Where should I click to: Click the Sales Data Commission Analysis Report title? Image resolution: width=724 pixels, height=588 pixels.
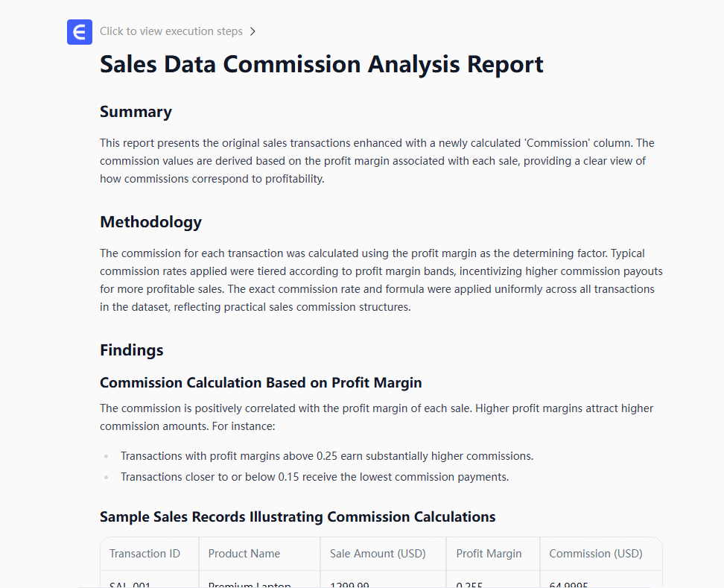click(321, 64)
